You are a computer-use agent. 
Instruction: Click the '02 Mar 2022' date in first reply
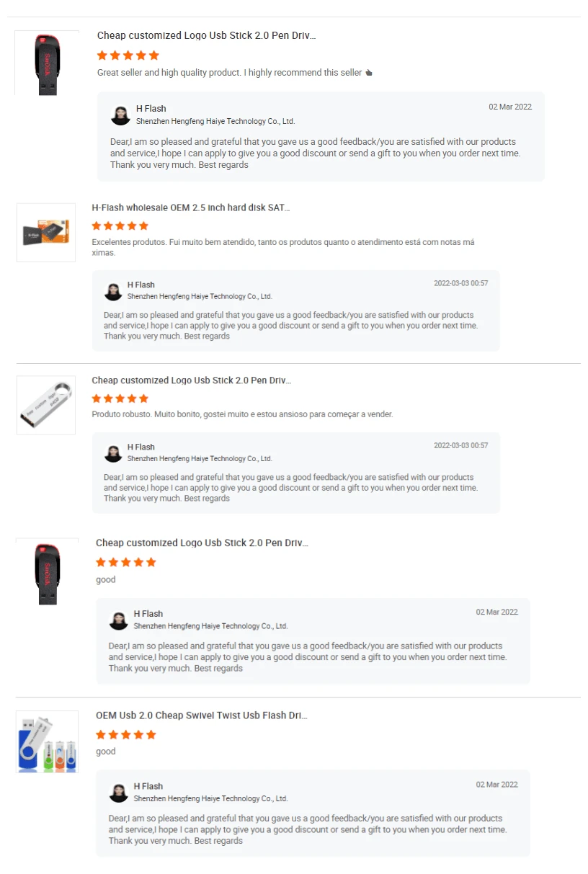509,107
